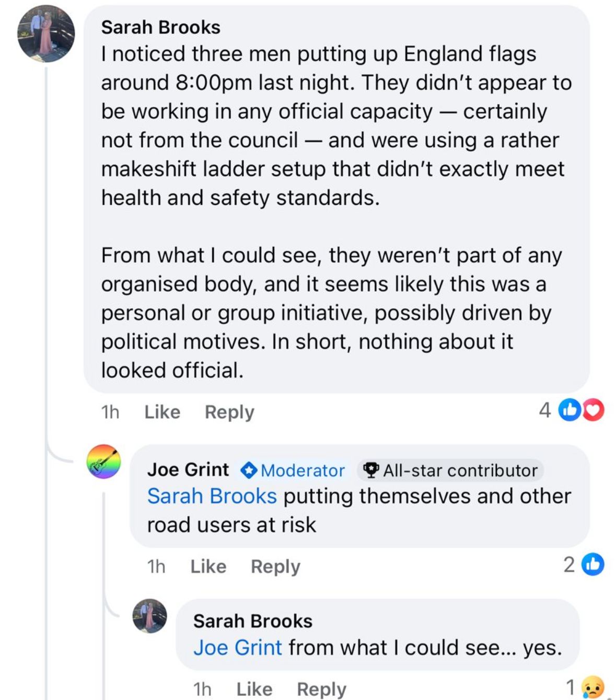Click the blue Moderator badge icon

248,471
